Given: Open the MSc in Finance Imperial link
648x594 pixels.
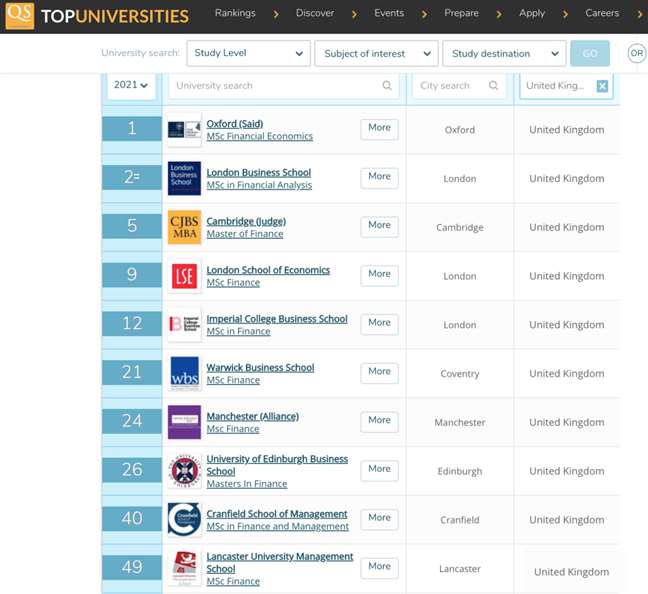Looking at the screenshot, I should (x=238, y=331).
